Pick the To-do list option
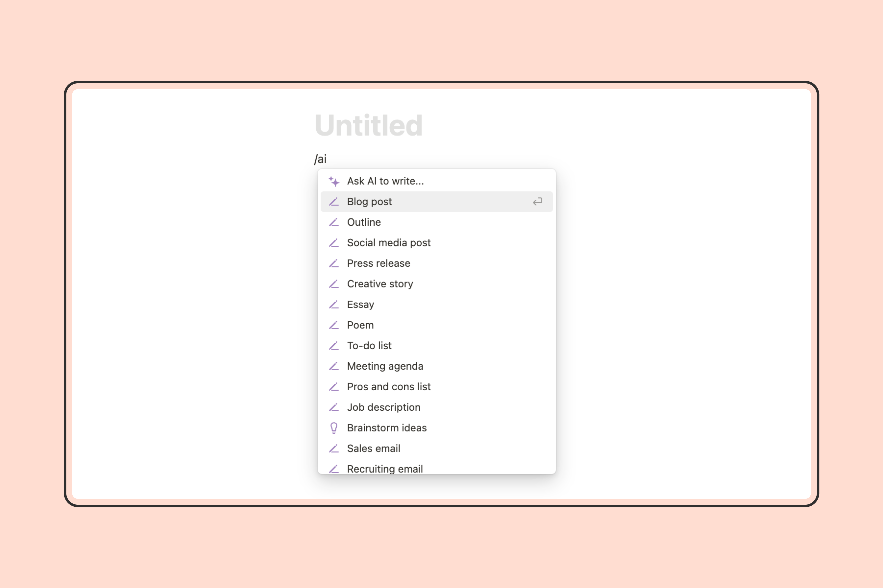Screen dimensions: 883x588 [x=436, y=346]
